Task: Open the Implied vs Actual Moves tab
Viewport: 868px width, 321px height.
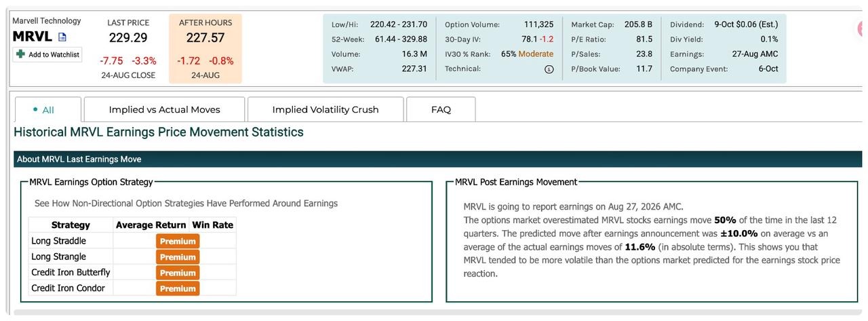Action: pos(165,109)
